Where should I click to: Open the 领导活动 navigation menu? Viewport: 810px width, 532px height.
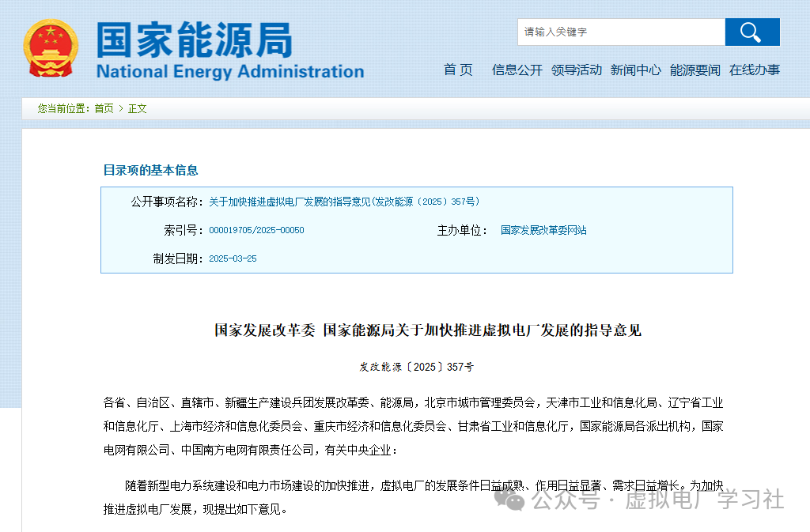coord(577,70)
